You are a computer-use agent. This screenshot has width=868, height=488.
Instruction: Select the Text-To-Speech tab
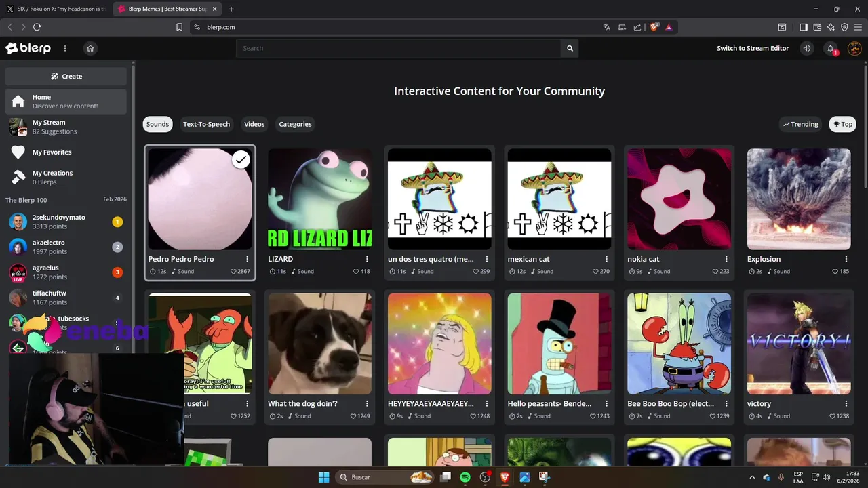tap(206, 124)
